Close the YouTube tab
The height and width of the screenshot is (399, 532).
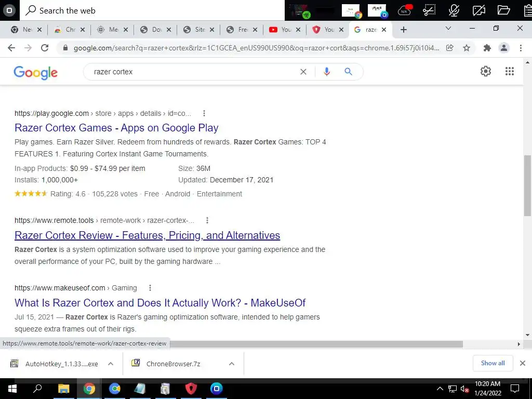point(298,30)
